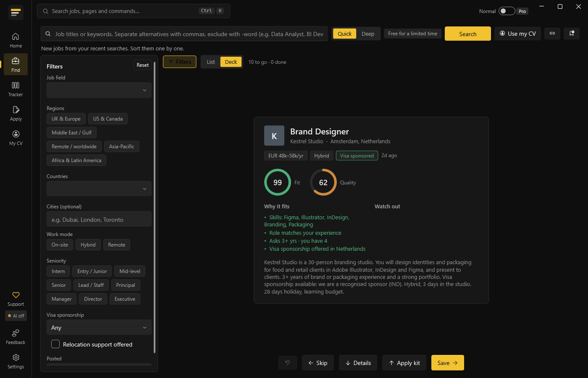Open the Job field dropdown
The image size is (588, 378).
[x=99, y=90]
